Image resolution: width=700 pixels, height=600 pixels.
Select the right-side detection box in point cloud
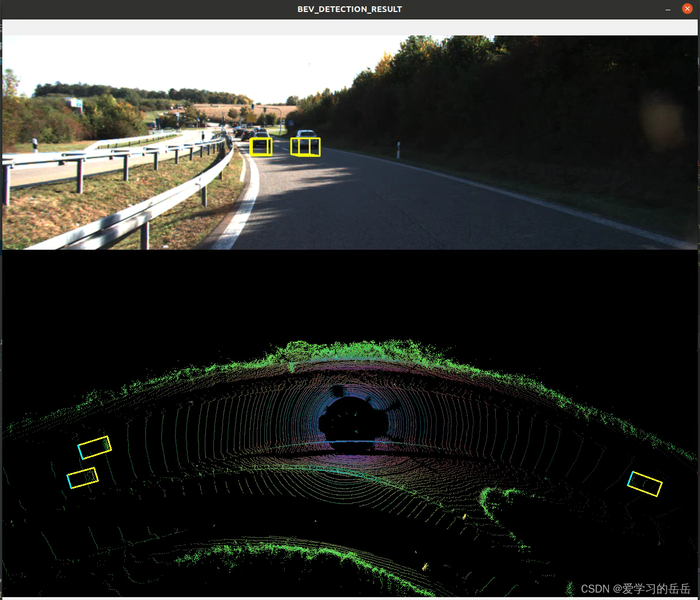(645, 483)
